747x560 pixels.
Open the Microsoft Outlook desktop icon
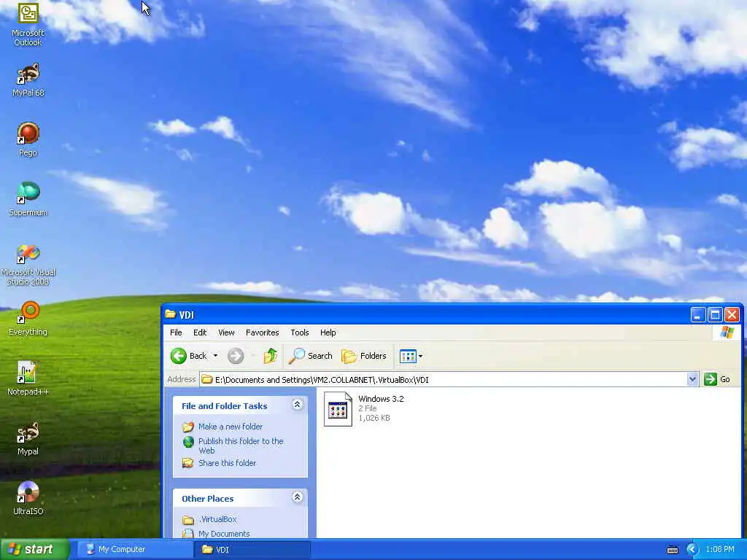28,23
